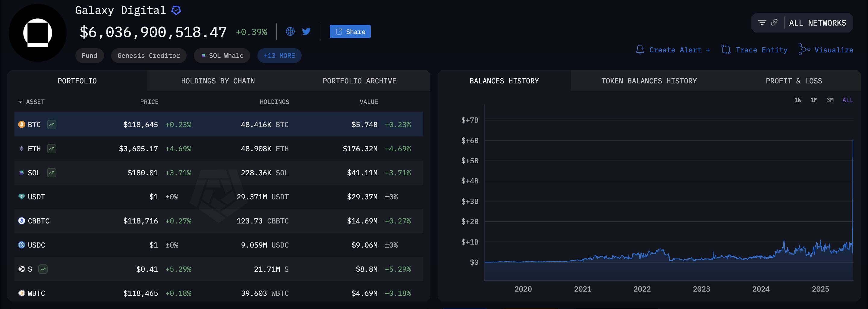Select the 3M chart range
Screen dimensions: 868x309
(x=830, y=100)
